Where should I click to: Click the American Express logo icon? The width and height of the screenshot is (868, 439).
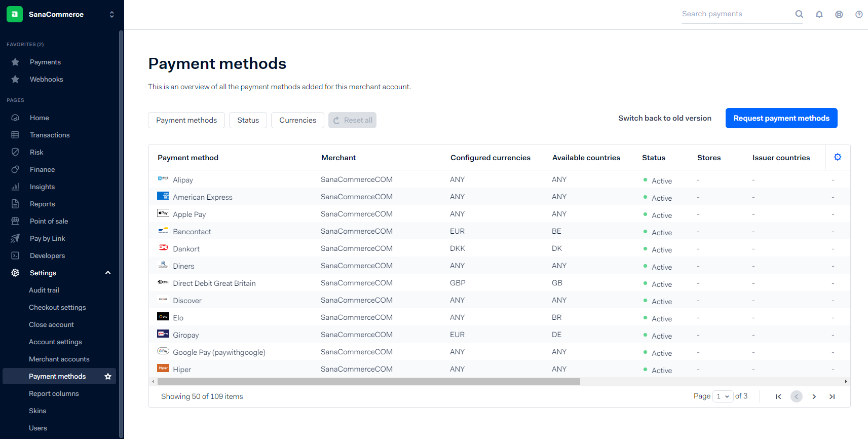163,196
